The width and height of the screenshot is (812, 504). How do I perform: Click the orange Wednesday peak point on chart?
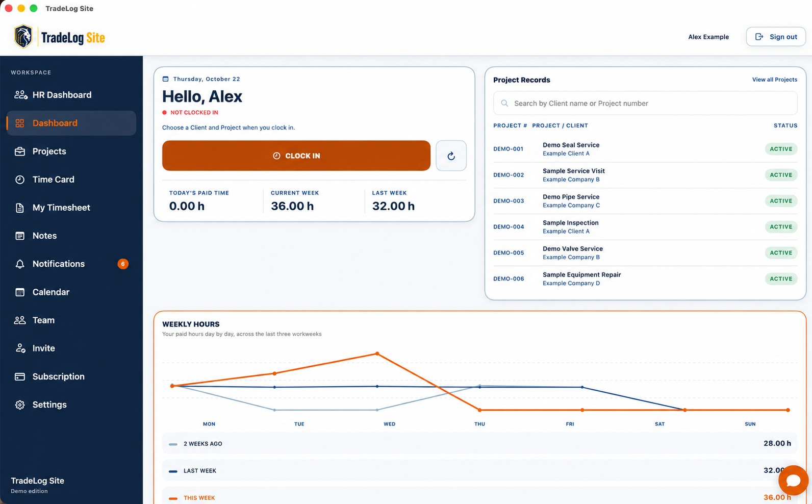[x=377, y=354]
